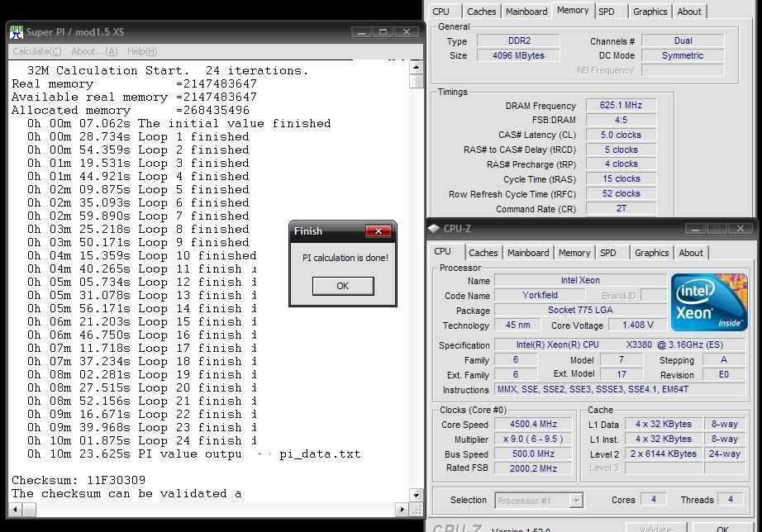Click the Super PI vertical scrollbar down arrow
This screenshot has height=532, width=762.
416,495
